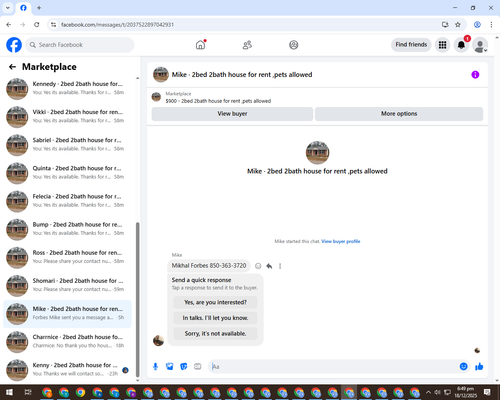The height and width of the screenshot is (400, 500).
Task: Send a thumbs-up like
Action: tap(479, 366)
